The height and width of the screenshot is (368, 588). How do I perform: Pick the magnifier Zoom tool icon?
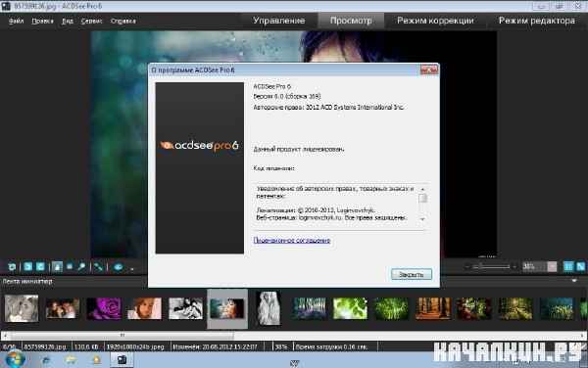coord(81,266)
